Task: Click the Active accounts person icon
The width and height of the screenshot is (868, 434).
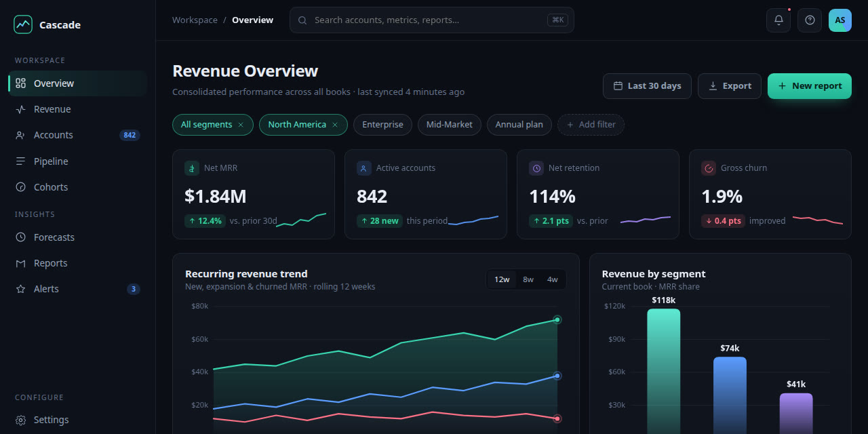Action: coord(364,168)
